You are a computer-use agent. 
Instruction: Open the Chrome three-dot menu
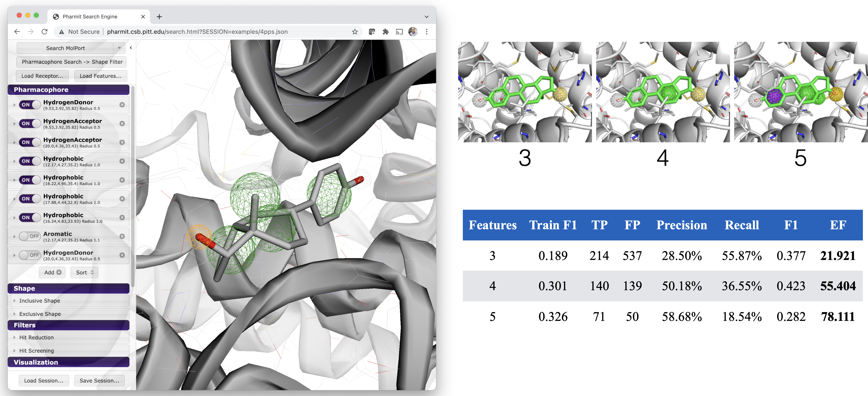[427, 32]
